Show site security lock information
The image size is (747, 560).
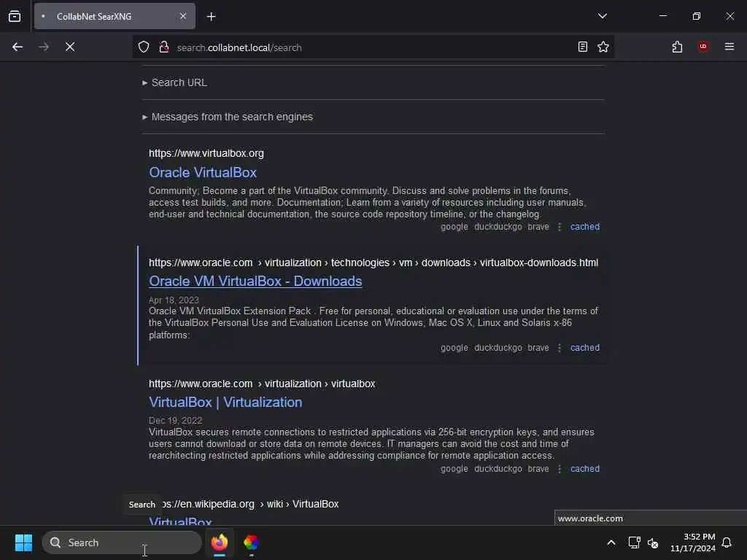[x=164, y=47]
